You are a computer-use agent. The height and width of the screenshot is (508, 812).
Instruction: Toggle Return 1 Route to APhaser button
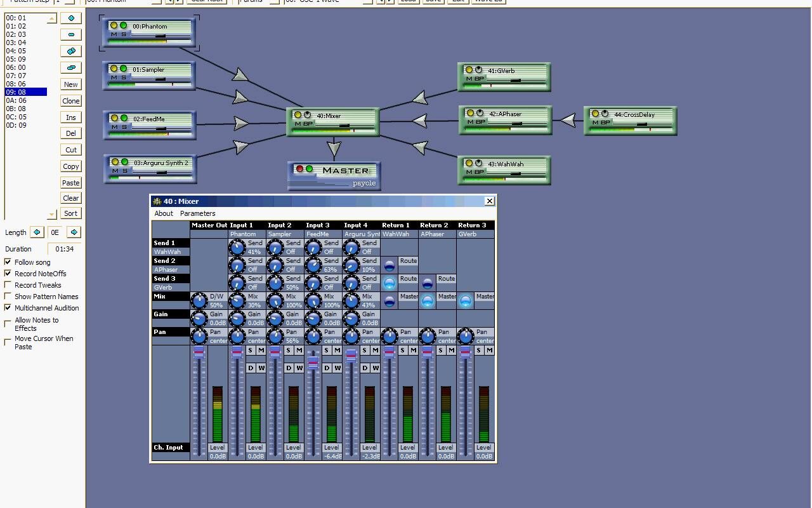pos(390,265)
